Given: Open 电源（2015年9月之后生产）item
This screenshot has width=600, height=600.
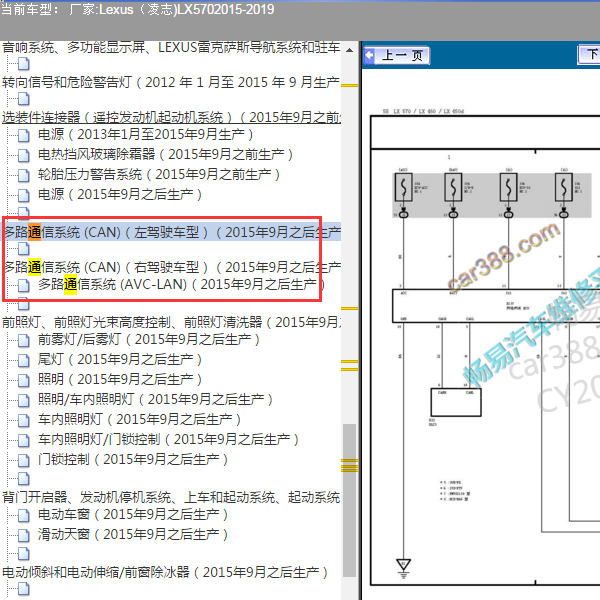Looking at the screenshot, I should click(120, 194).
